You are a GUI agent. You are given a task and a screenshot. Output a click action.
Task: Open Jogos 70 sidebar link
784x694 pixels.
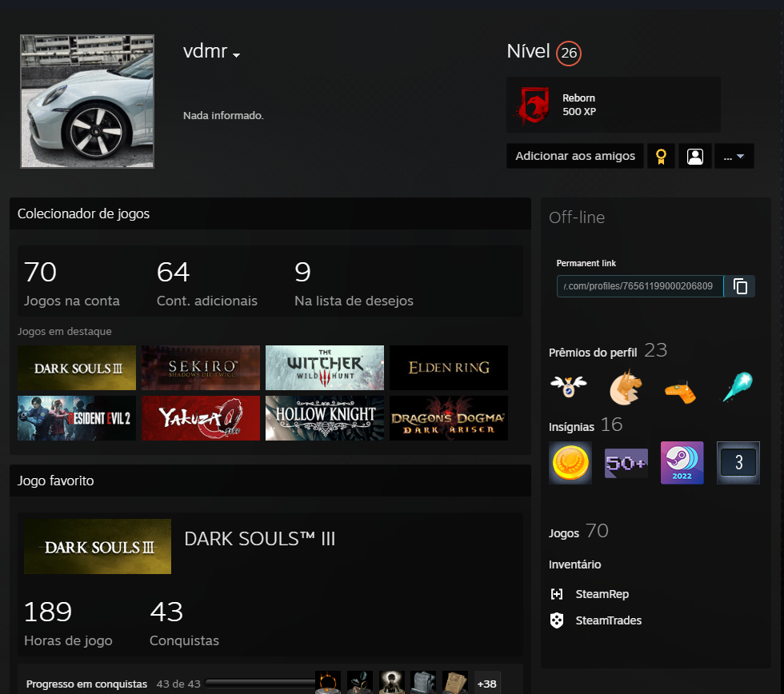tap(578, 532)
